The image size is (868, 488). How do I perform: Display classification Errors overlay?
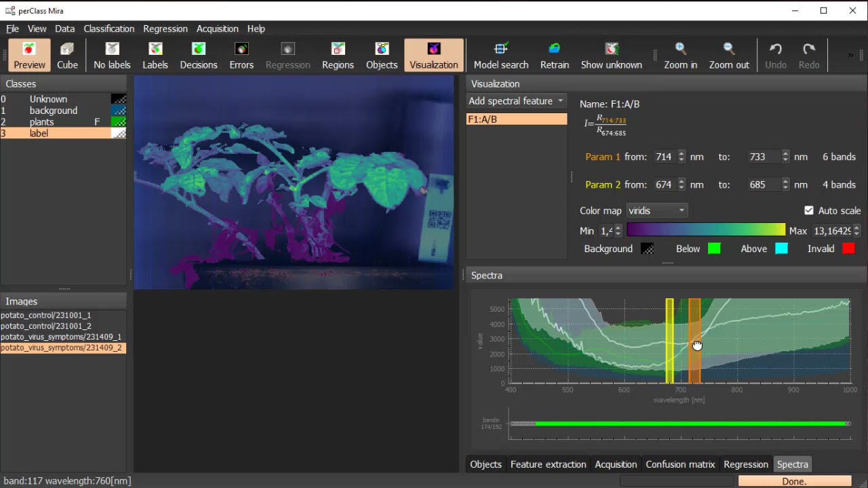coord(241,56)
